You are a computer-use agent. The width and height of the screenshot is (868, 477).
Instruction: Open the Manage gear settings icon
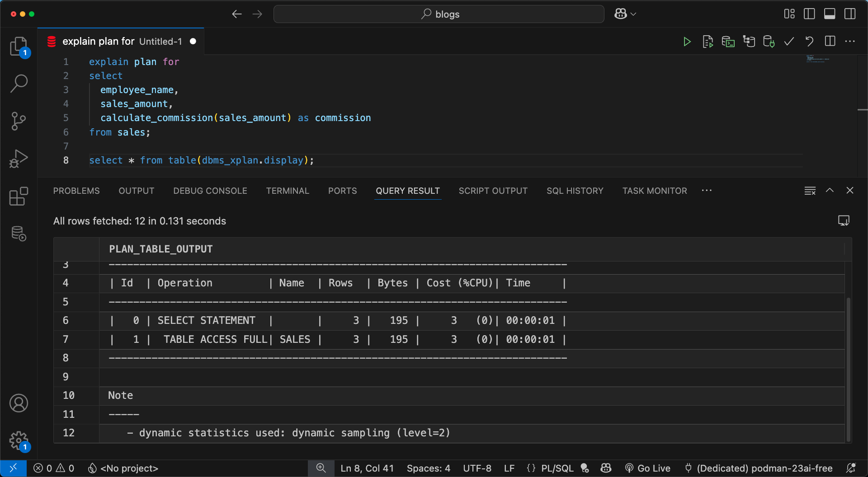click(x=19, y=440)
